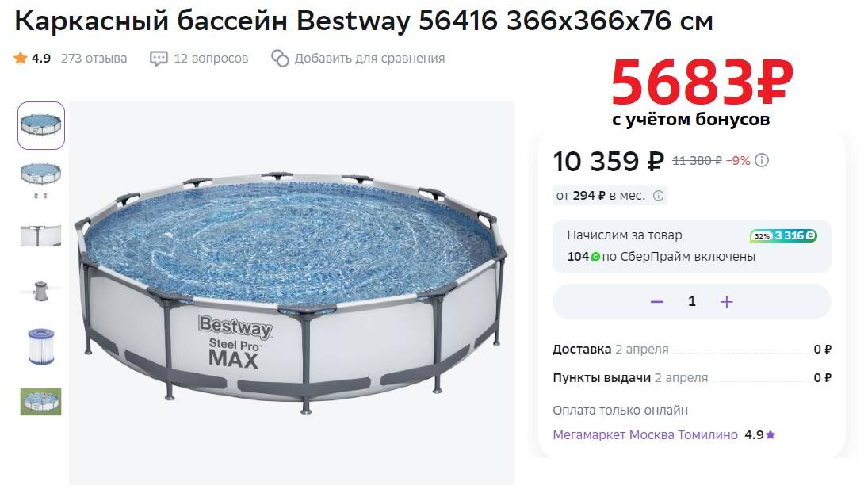Click info icon next to the discount
868x493 pixels.
[x=762, y=160]
